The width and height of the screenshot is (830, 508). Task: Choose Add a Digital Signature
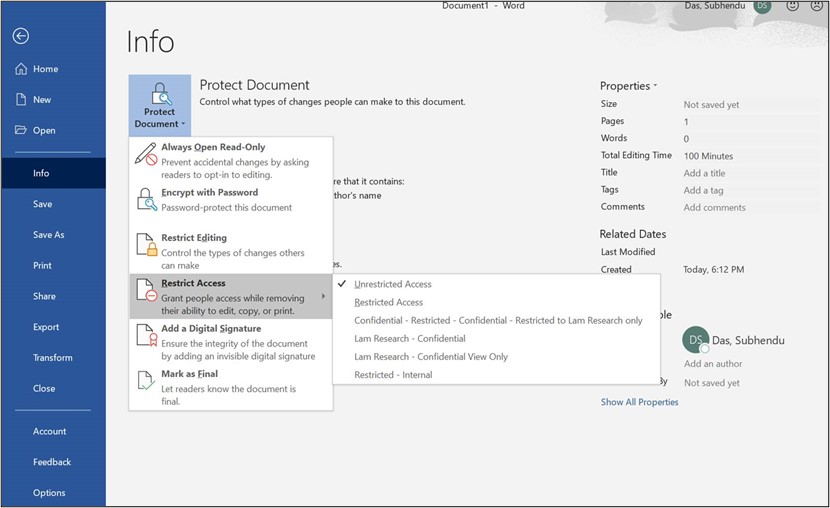click(x=231, y=342)
